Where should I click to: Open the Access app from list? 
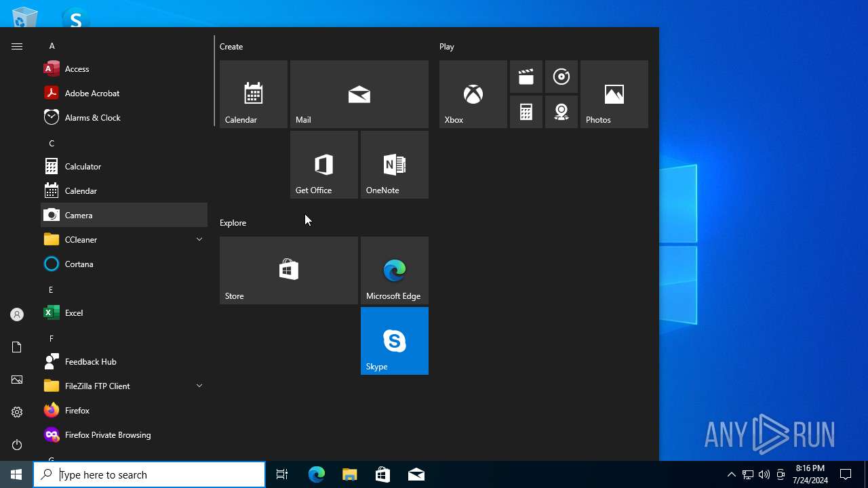click(x=124, y=68)
